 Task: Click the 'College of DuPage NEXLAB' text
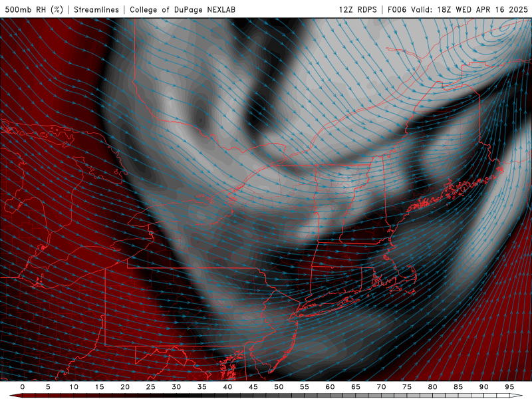coord(182,9)
